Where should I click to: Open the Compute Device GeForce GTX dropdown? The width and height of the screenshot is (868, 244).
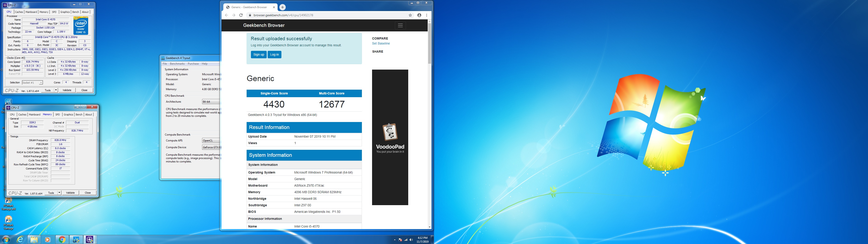coord(211,147)
